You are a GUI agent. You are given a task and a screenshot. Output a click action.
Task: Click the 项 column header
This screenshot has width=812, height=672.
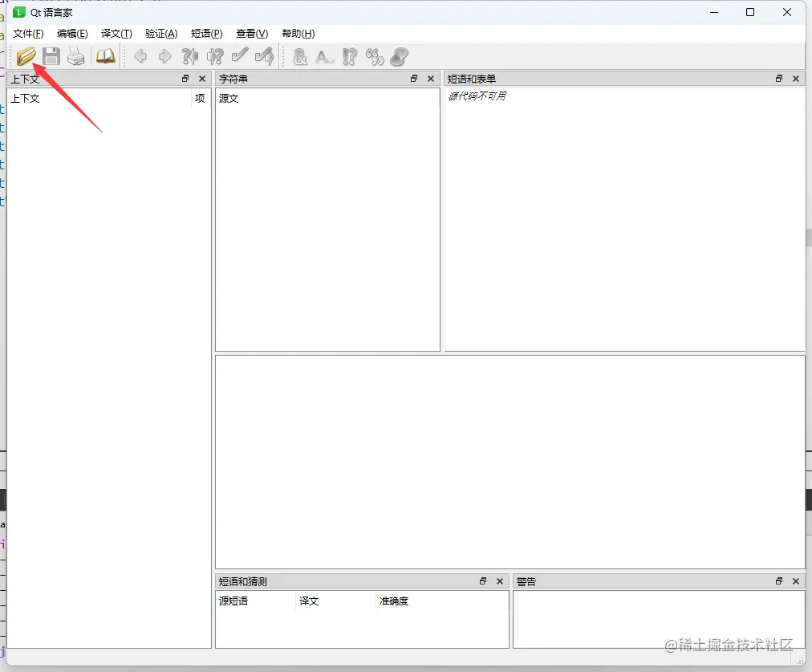coord(201,98)
